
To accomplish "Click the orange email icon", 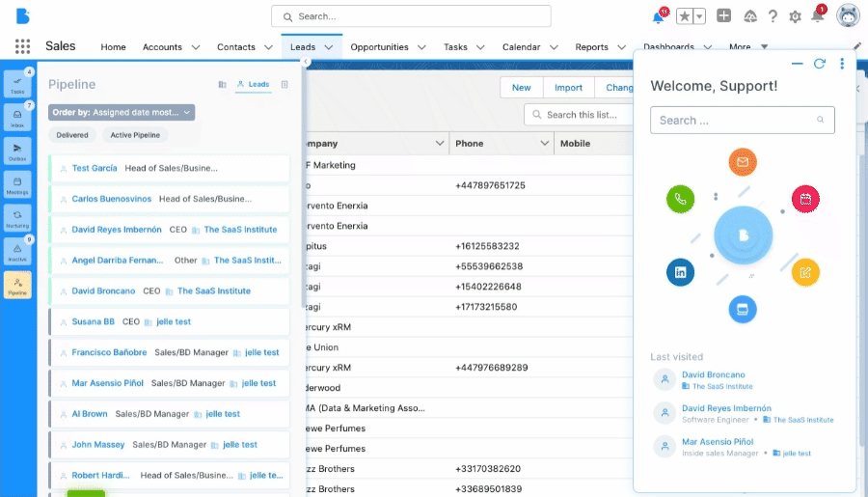I will pyautogui.click(x=743, y=162).
